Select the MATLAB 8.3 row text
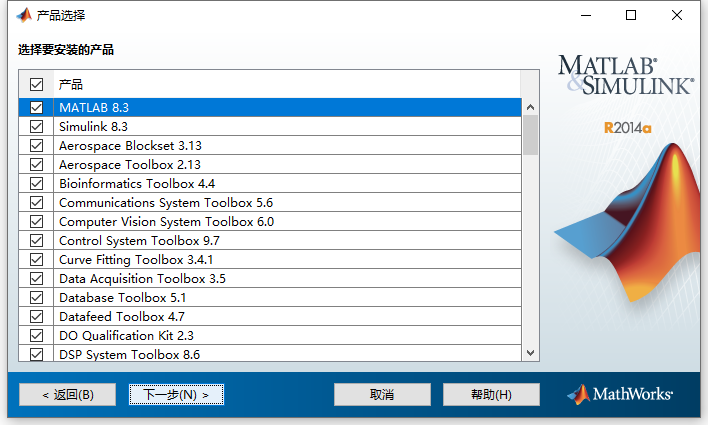This screenshot has width=708, height=425. (x=94, y=107)
